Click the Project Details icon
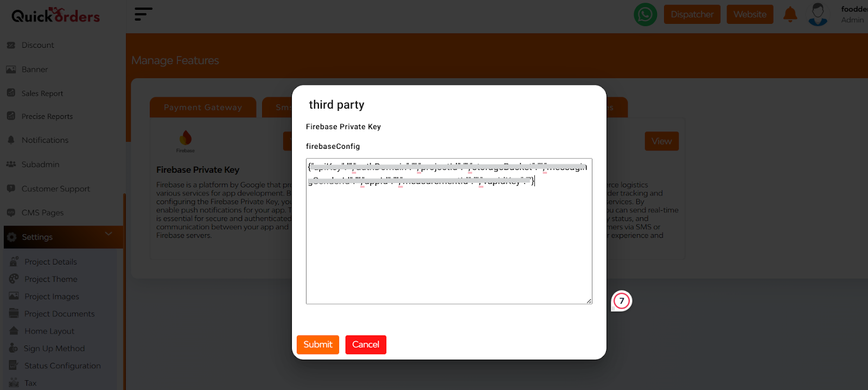Viewport: 868px width, 390px height. (14, 261)
